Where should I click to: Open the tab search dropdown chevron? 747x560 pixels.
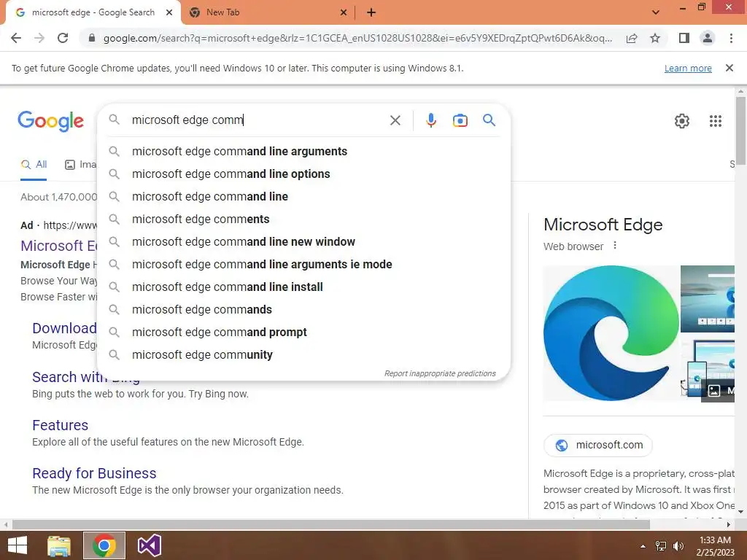656,12
